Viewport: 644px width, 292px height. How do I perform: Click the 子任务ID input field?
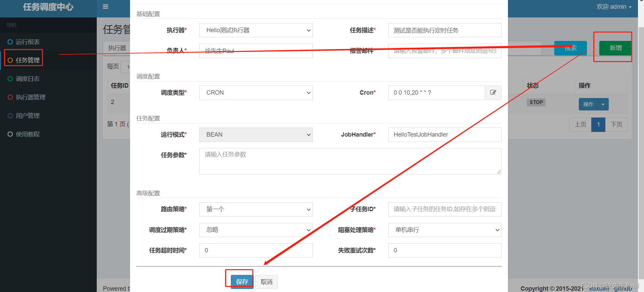tap(445, 209)
